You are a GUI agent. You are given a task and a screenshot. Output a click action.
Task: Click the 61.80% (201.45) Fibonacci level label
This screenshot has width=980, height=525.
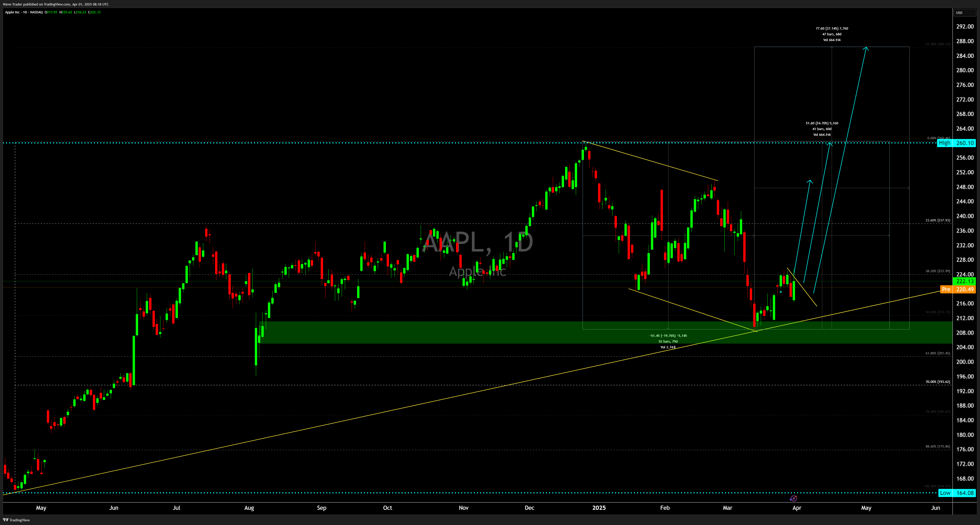(938, 353)
